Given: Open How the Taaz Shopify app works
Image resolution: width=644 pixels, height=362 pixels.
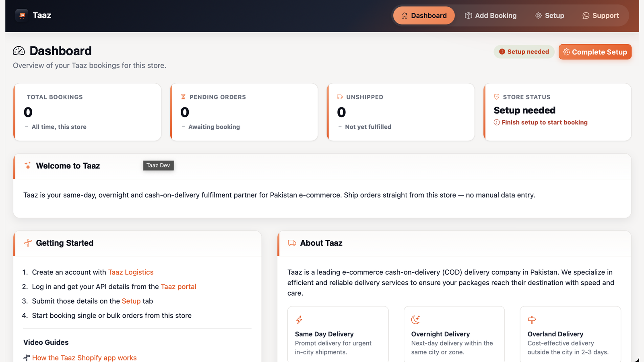Looking at the screenshot, I should [84, 358].
